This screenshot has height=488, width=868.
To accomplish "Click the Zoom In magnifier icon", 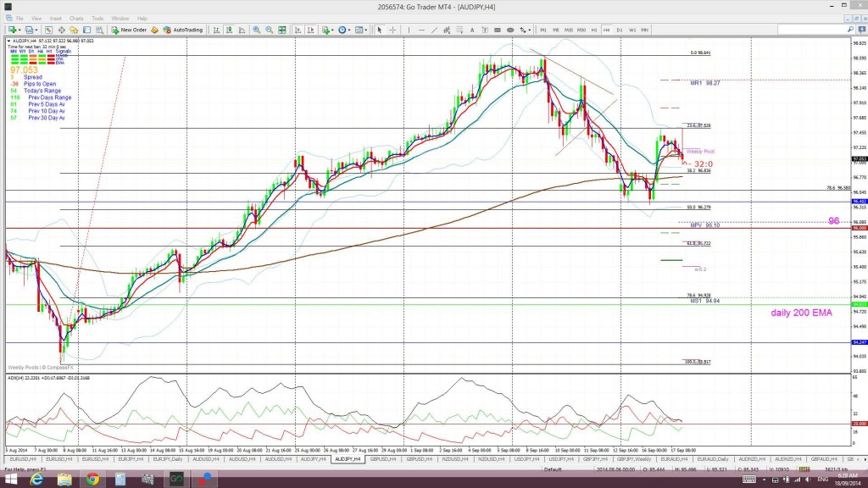I will pyautogui.click(x=257, y=30).
